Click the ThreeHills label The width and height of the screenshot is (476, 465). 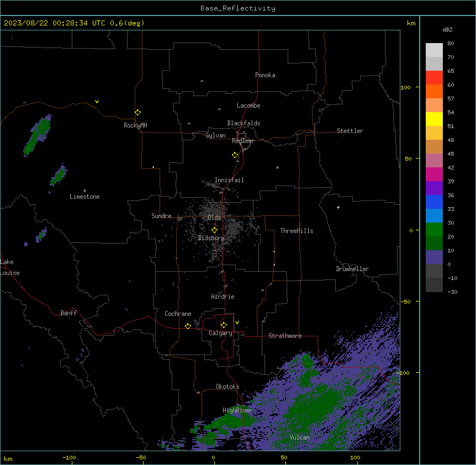pyautogui.click(x=297, y=231)
